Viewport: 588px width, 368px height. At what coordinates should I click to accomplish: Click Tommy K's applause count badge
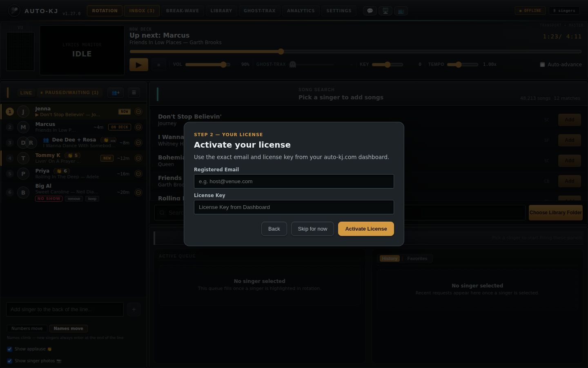coord(73,155)
